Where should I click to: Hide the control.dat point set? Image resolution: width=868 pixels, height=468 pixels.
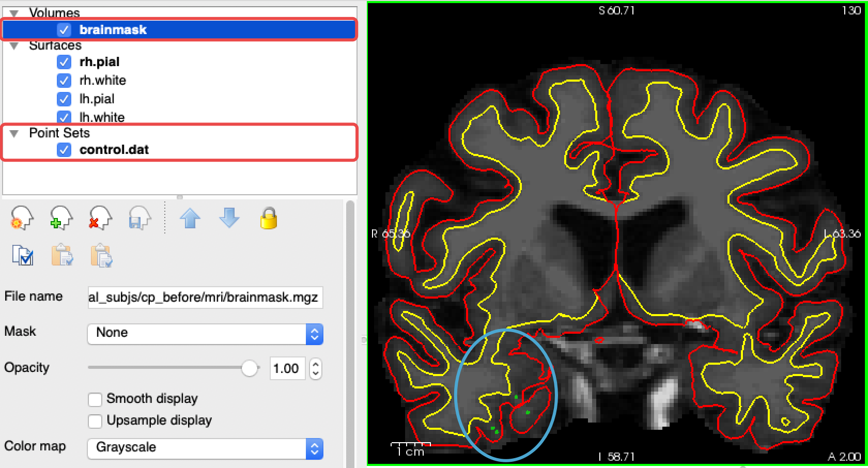point(64,150)
